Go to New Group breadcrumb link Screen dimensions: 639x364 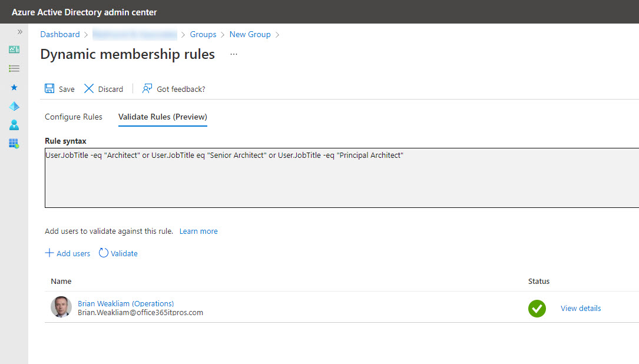point(250,34)
